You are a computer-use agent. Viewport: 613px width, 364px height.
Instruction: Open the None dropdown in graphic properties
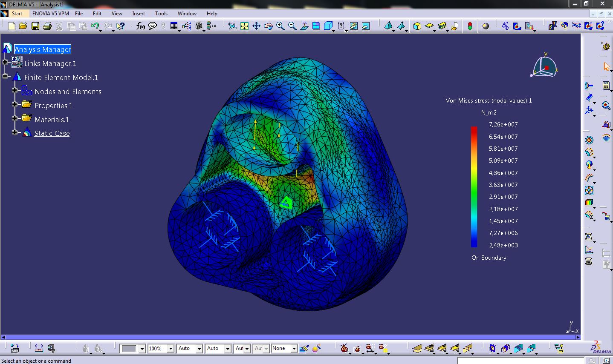click(x=294, y=349)
